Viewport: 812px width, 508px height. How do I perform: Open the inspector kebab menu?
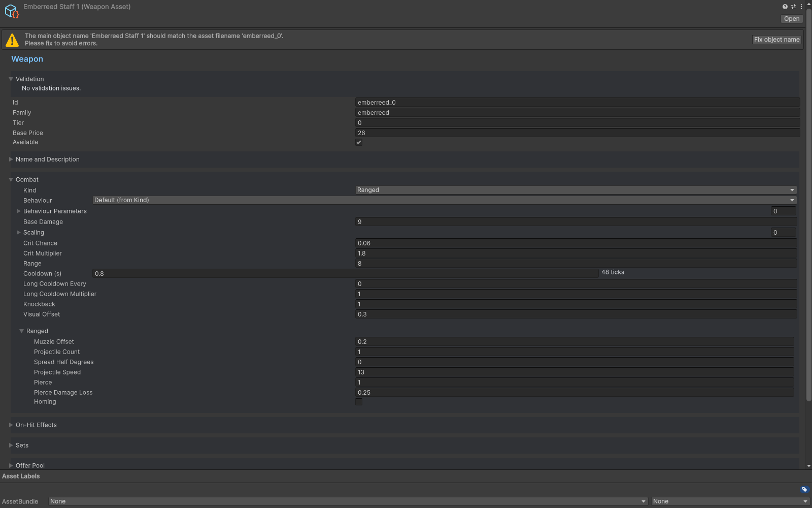pyautogui.click(x=801, y=7)
